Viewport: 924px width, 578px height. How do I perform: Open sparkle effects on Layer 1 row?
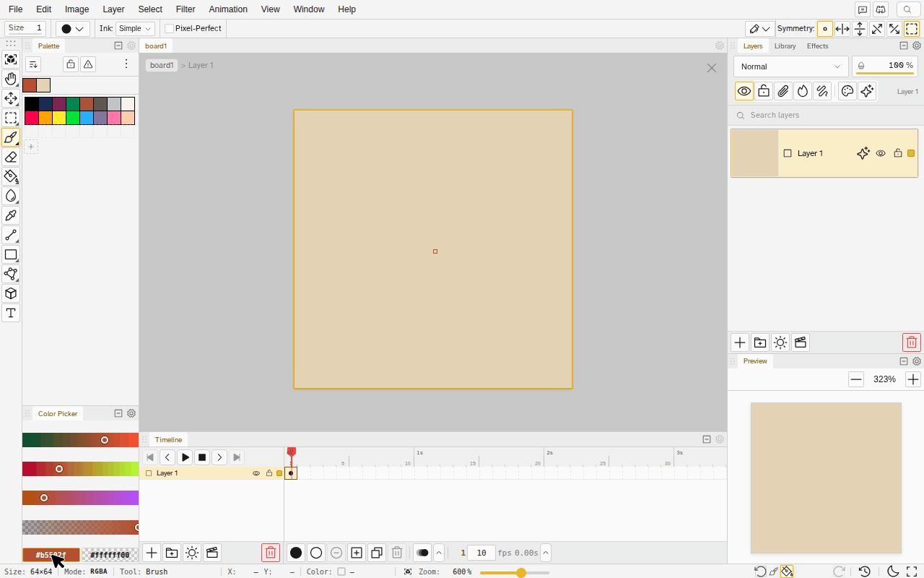(863, 153)
